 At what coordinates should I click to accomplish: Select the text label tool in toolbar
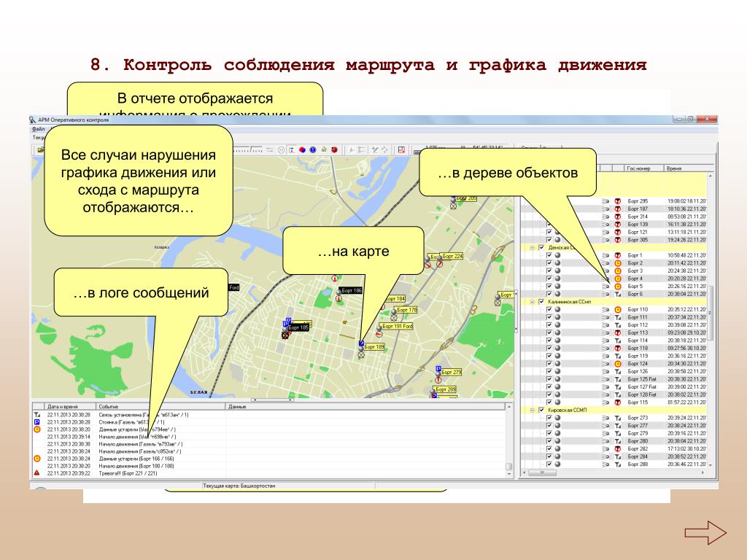click(x=292, y=150)
